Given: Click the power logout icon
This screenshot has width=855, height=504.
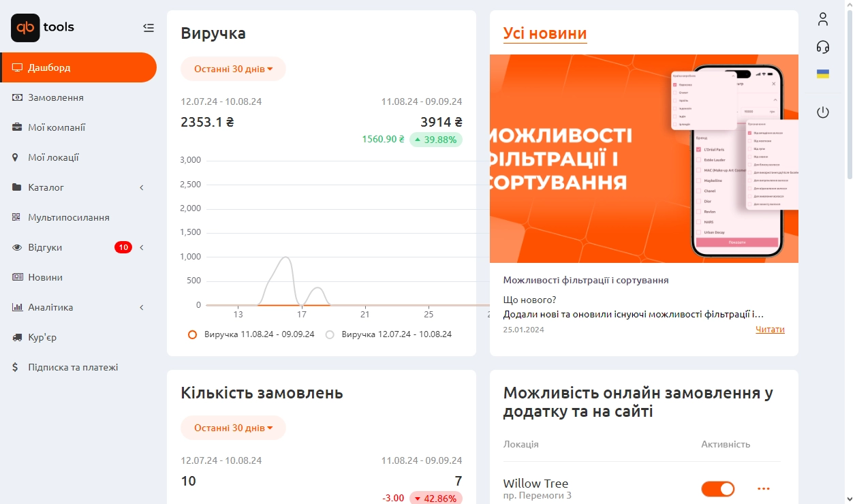Looking at the screenshot, I should pyautogui.click(x=823, y=112).
